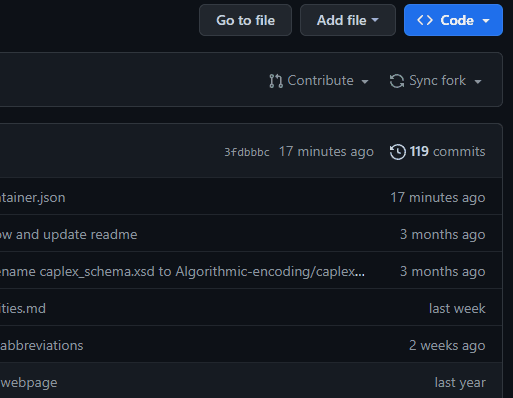Click the sync arrows icon beside Sync fork
The width and height of the screenshot is (513, 398).
click(x=397, y=81)
